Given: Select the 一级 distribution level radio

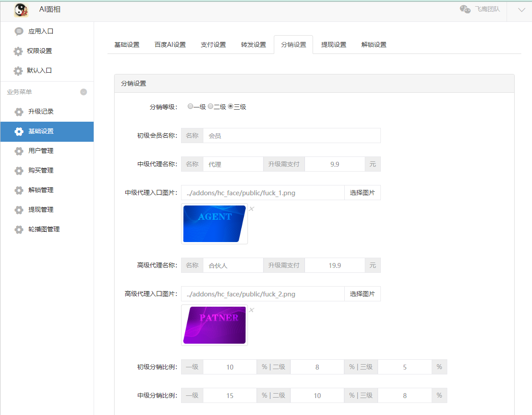Looking at the screenshot, I should (x=190, y=106).
